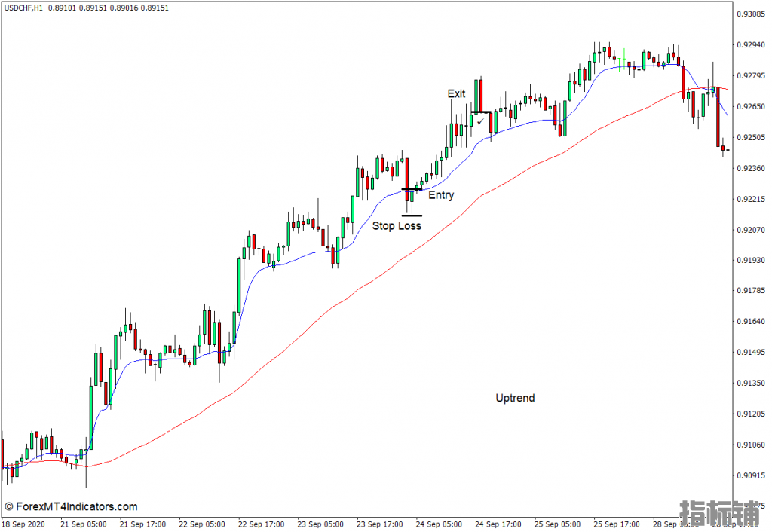Select the black Stop Loss horizontal line
Screen dimensions: 772x532
(x=412, y=216)
